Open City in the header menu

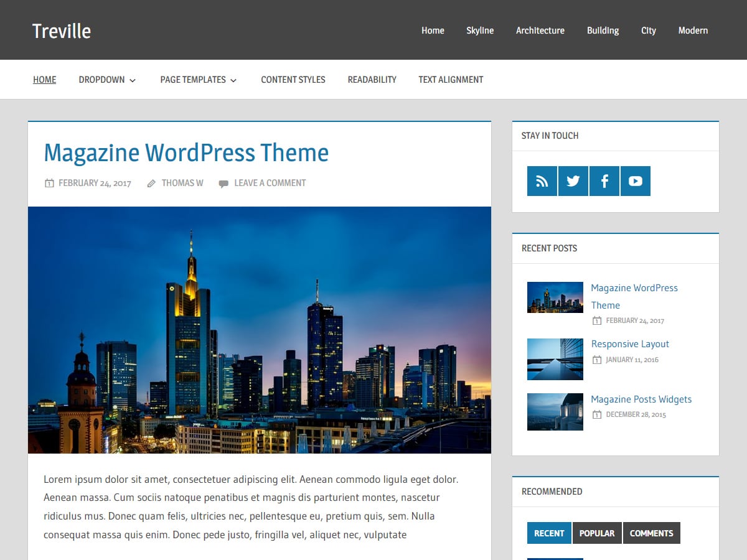(649, 30)
